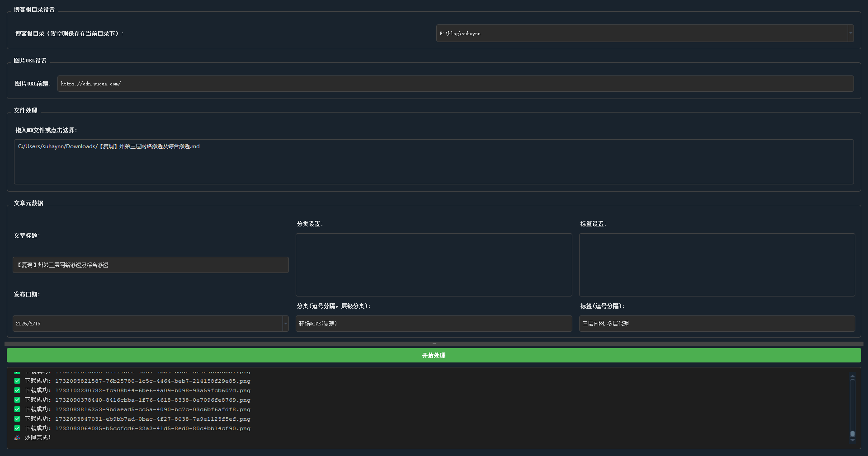Click the MD file drop area to select file
Screen dimensions: 868x456
[434, 162]
